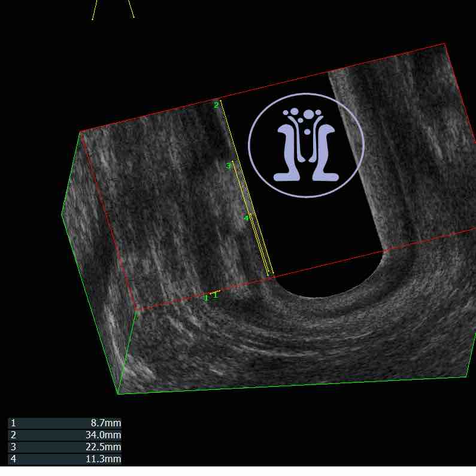Click green marker label 2 on the volume

coord(216,105)
